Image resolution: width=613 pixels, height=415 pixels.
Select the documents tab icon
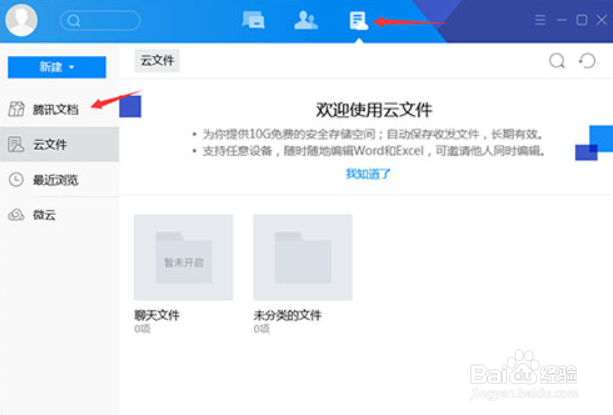click(358, 20)
